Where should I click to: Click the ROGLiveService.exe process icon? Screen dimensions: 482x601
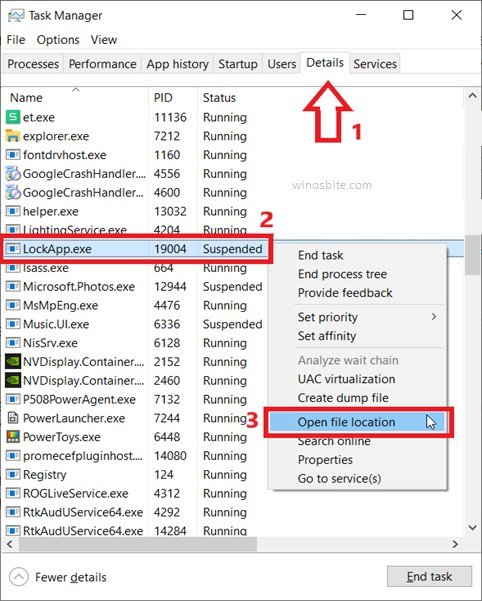click(13, 493)
